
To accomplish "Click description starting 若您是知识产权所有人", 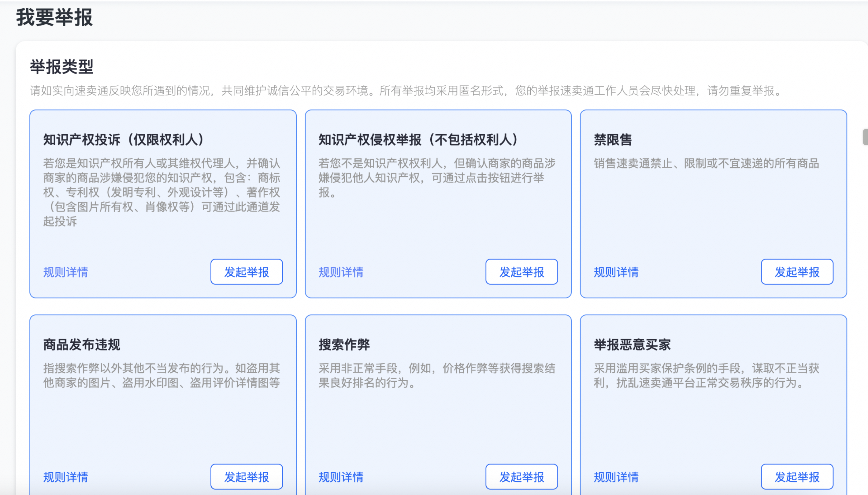I will 162,192.
